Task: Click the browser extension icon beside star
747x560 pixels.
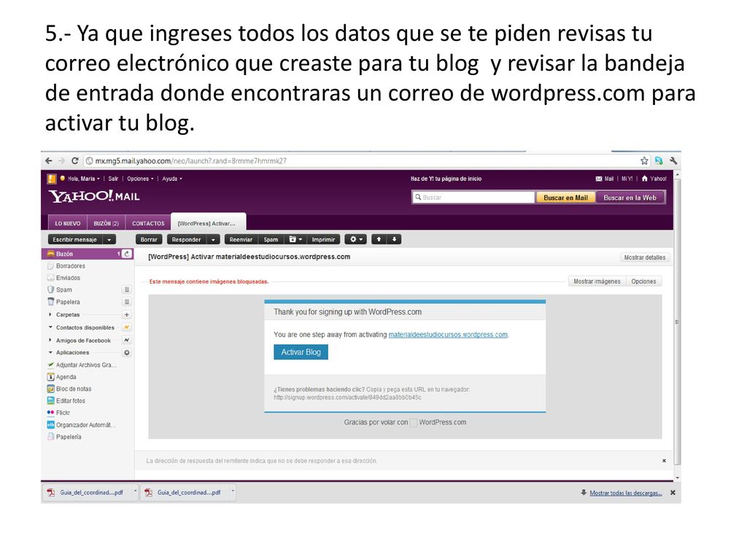Action: click(659, 161)
